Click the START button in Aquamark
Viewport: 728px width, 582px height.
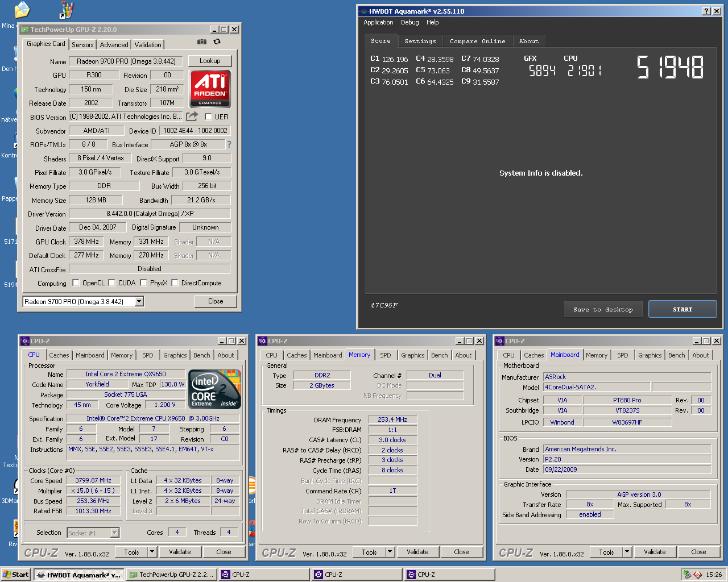682,309
